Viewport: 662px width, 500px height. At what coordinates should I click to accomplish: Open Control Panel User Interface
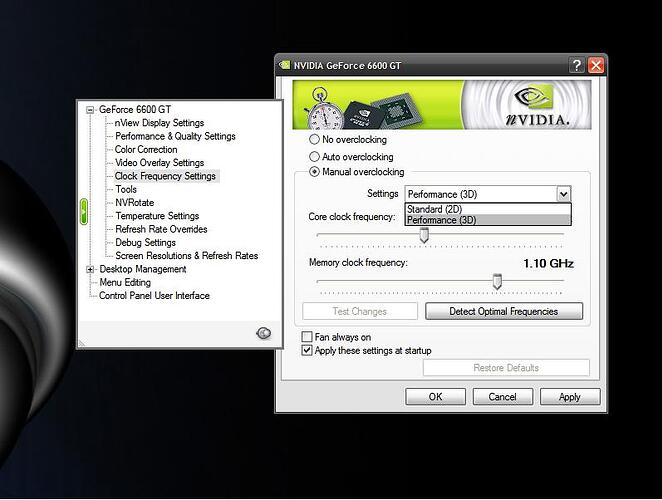coord(154,296)
